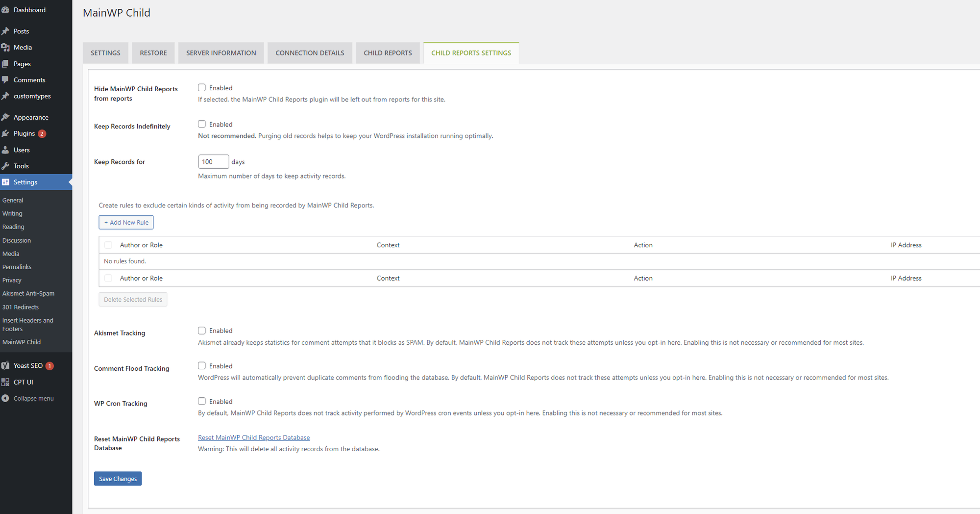Open the Media library from sidebar

click(x=22, y=47)
